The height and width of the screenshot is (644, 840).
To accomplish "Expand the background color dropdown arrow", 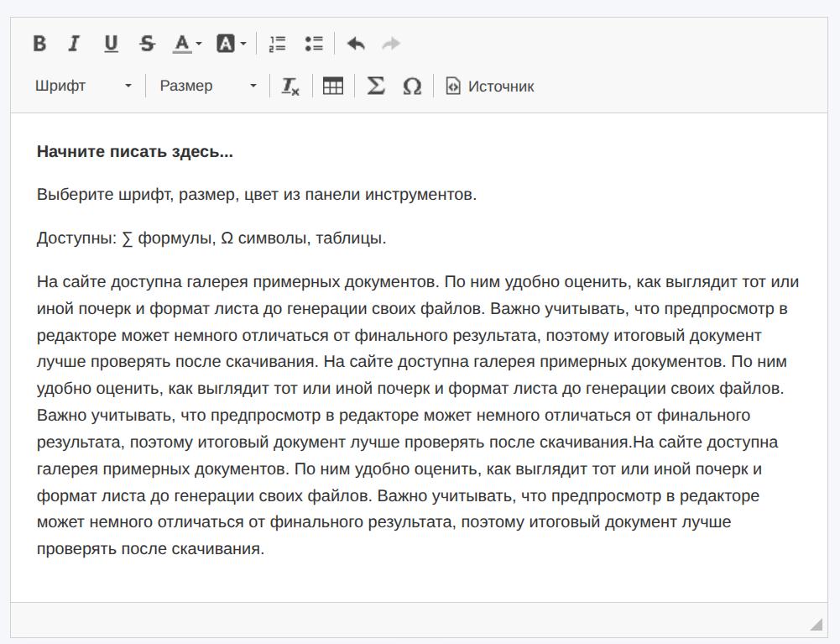I will tap(244, 43).
